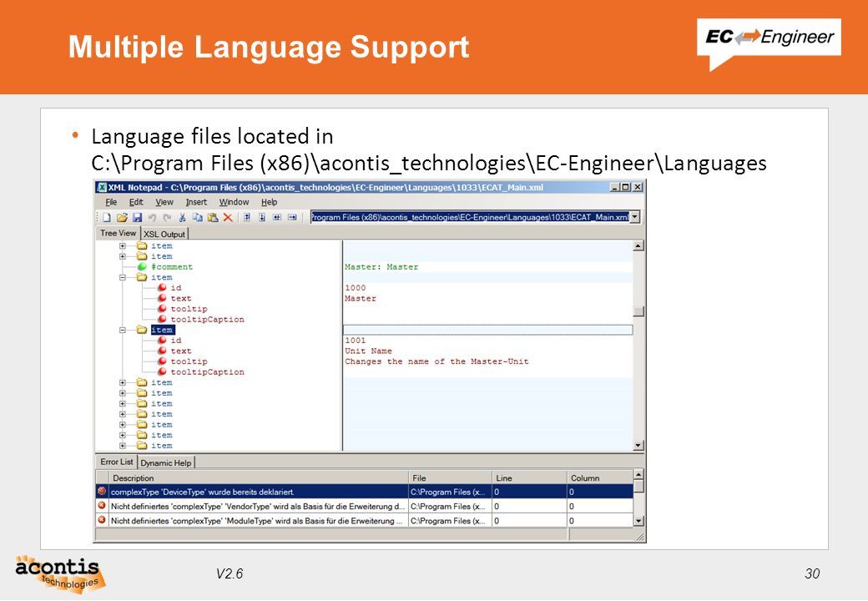The height and width of the screenshot is (601, 868).
Task: Select the Error List tab
Action: (117, 462)
